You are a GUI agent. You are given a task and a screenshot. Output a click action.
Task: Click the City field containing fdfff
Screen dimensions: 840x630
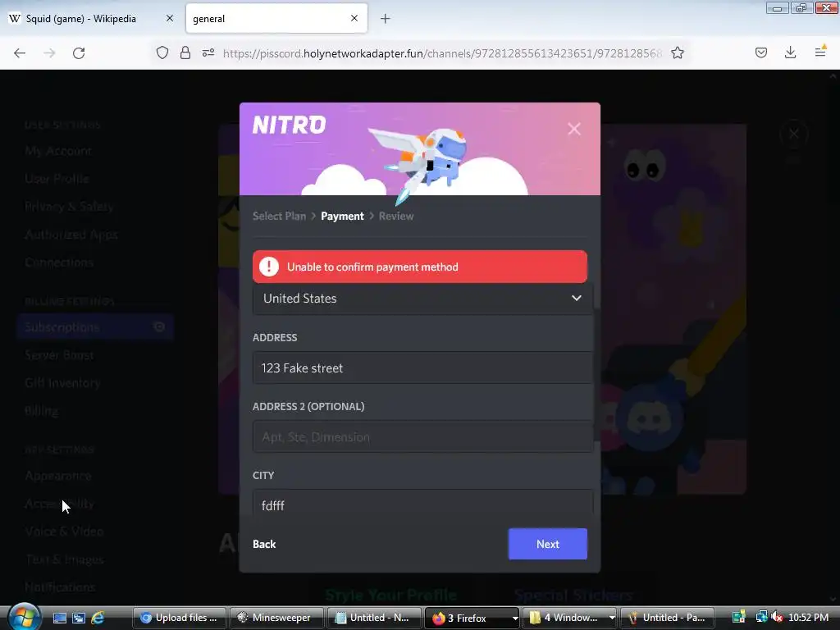pyautogui.click(x=422, y=504)
